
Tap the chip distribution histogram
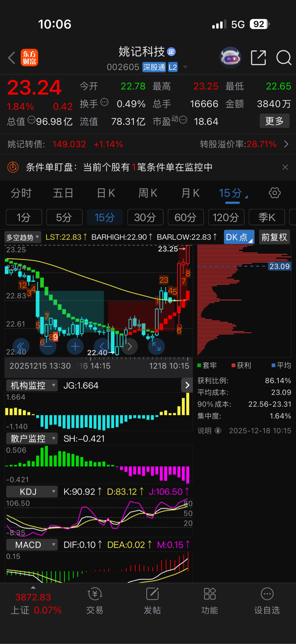pyautogui.click(x=244, y=300)
